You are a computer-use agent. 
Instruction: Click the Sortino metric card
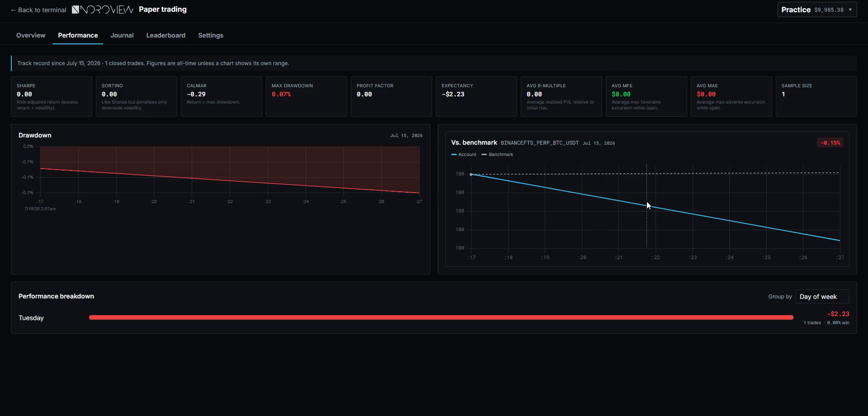click(x=137, y=96)
